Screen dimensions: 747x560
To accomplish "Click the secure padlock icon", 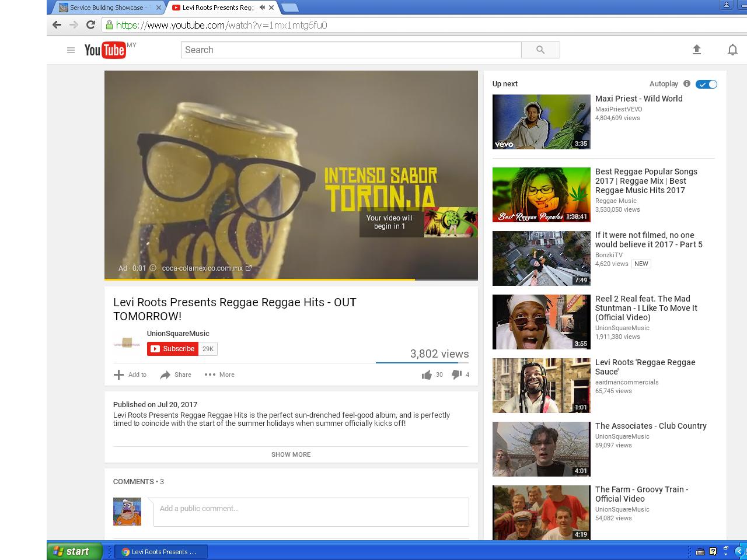I will 109,24.
